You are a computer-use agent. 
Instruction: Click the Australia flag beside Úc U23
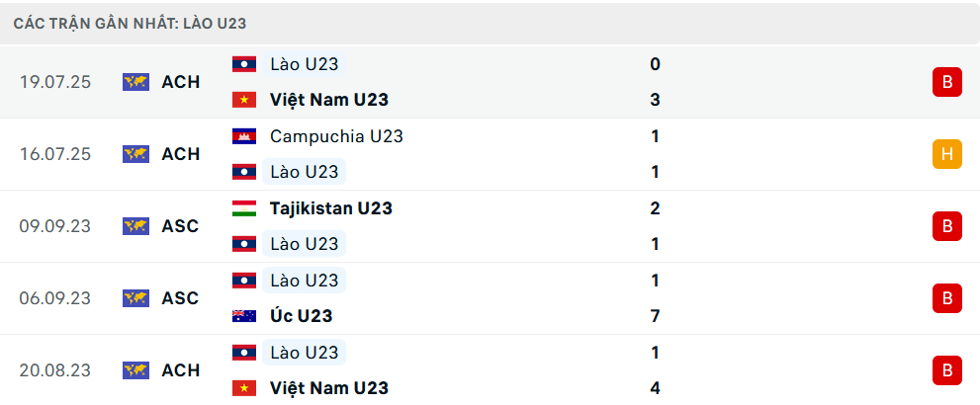tap(243, 316)
